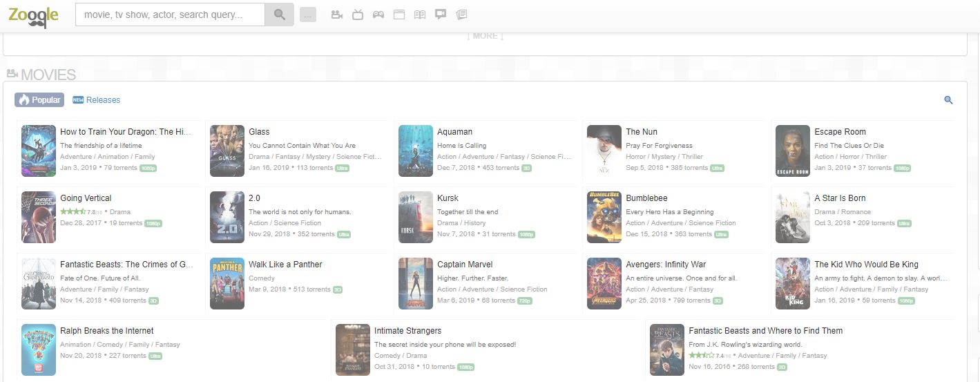980x382 pixels.
Task: Open the Going Vertical poster
Action: (39, 218)
